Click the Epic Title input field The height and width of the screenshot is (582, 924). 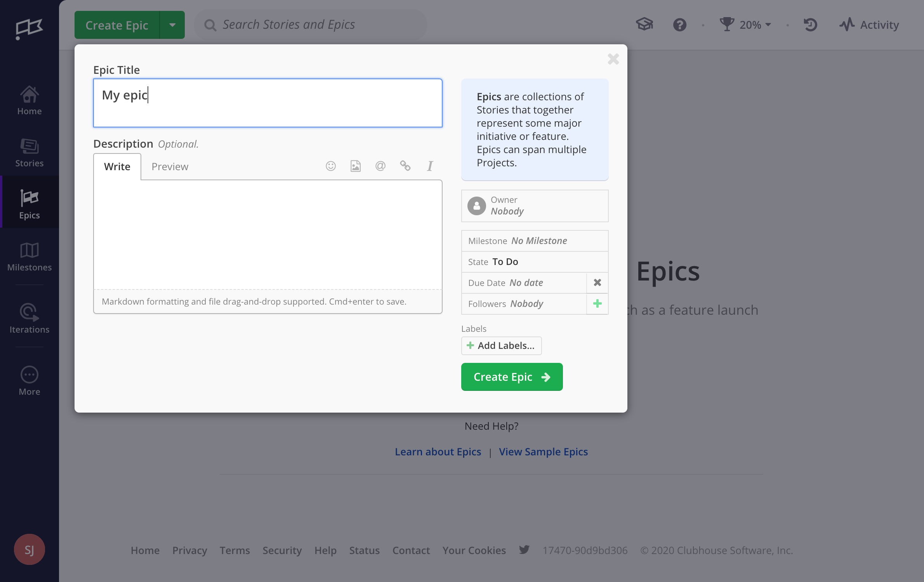[x=267, y=103]
